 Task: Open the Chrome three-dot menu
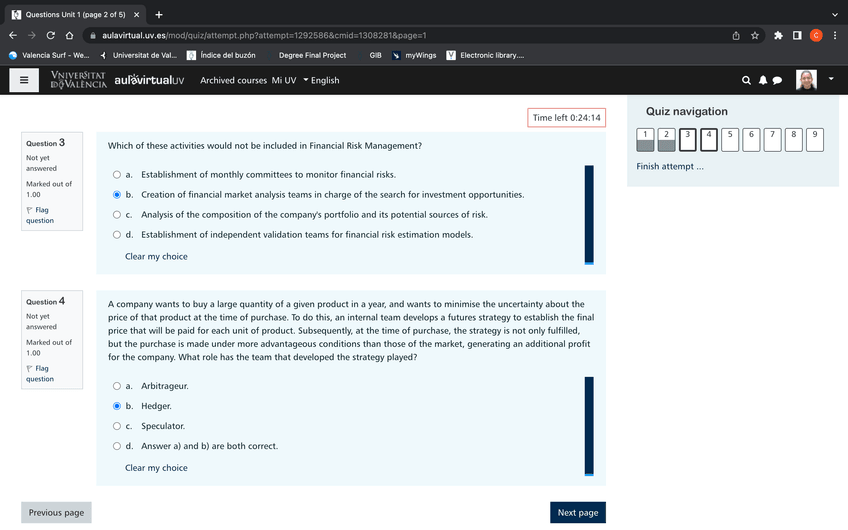tap(835, 35)
